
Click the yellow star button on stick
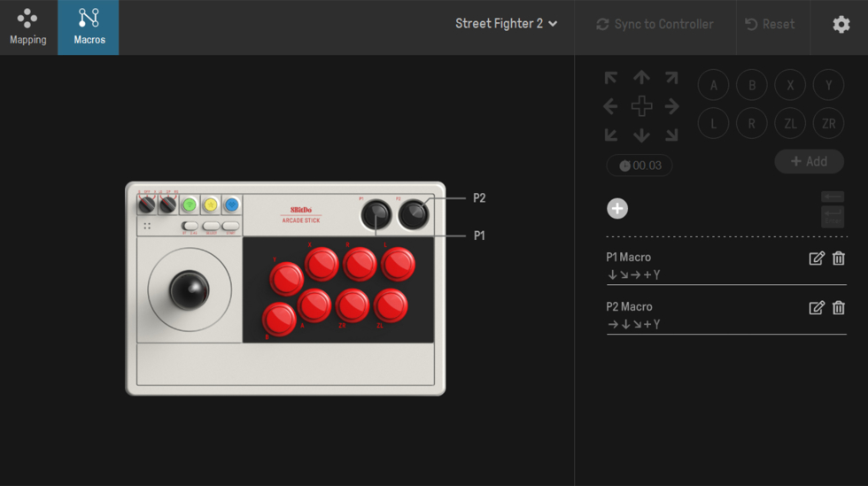211,204
